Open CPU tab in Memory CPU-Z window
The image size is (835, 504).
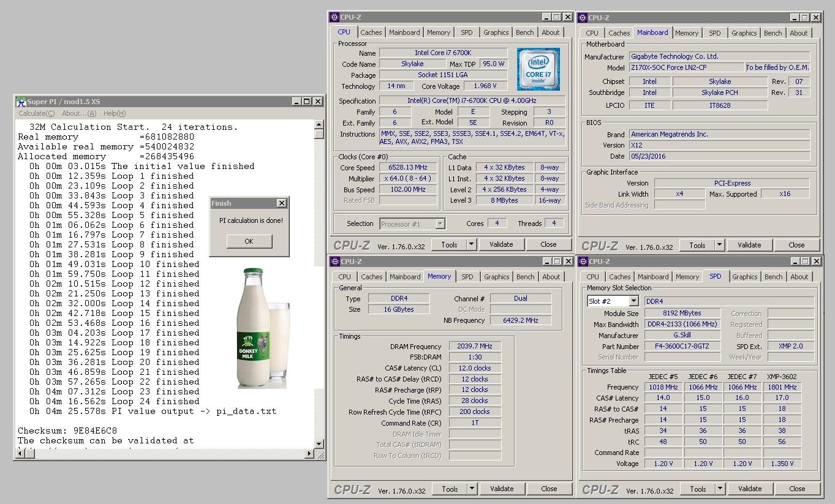click(x=345, y=277)
